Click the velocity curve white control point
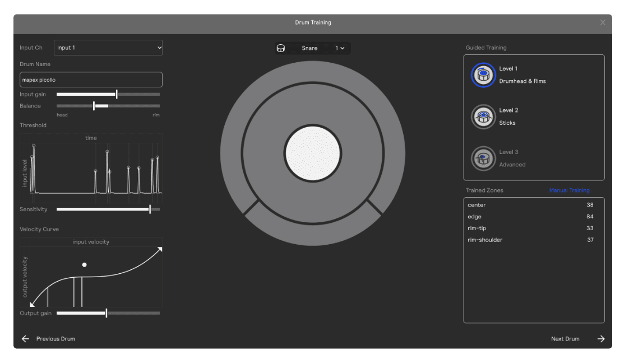Screen dimensions: 629x364 click(x=84, y=264)
